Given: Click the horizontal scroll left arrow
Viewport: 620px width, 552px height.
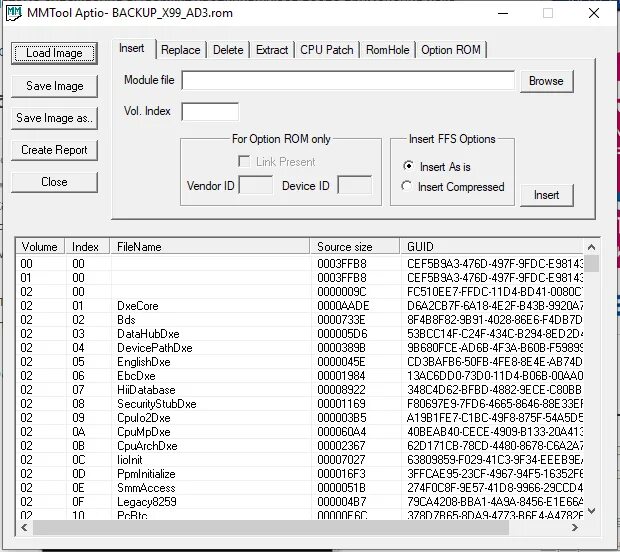Looking at the screenshot, I should [25, 527].
